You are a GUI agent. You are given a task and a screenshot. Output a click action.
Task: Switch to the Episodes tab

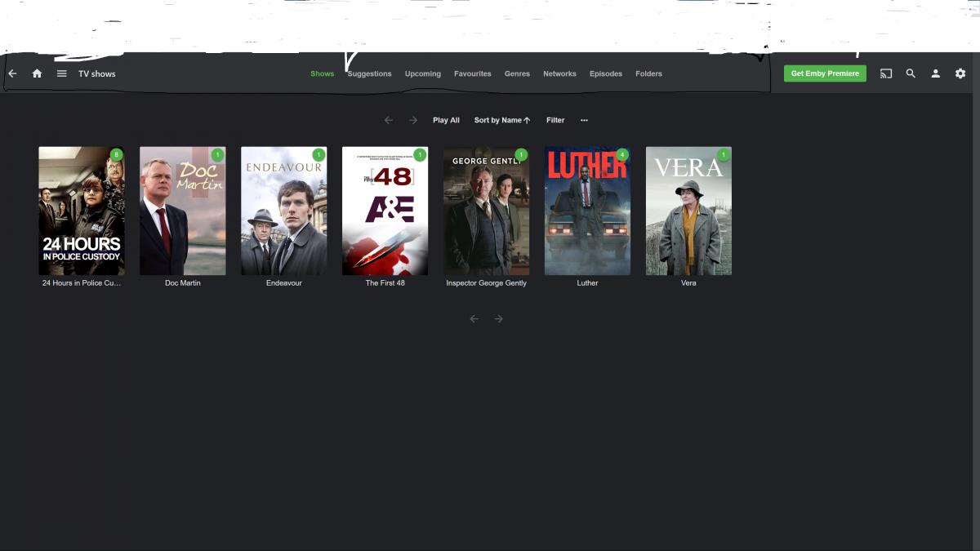(606, 73)
